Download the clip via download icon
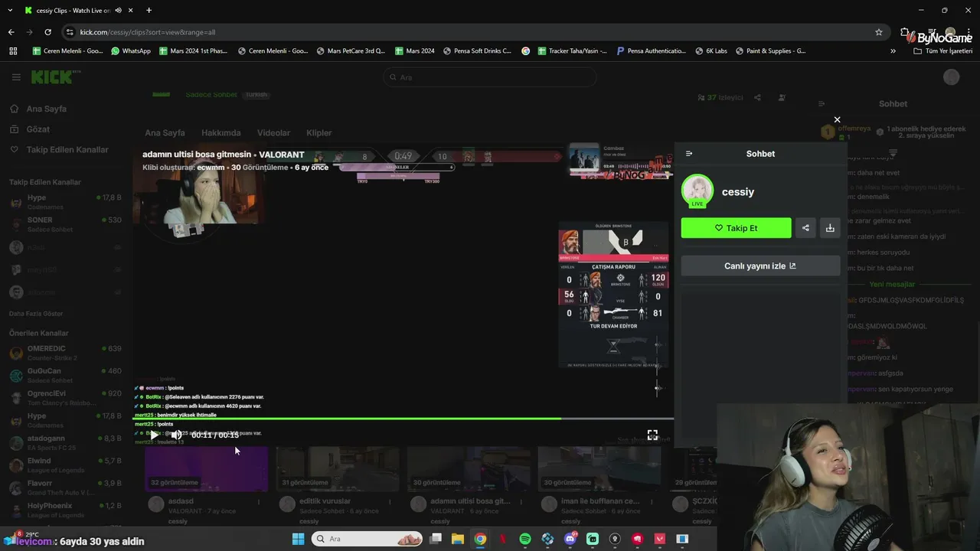The image size is (980, 551). point(830,228)
